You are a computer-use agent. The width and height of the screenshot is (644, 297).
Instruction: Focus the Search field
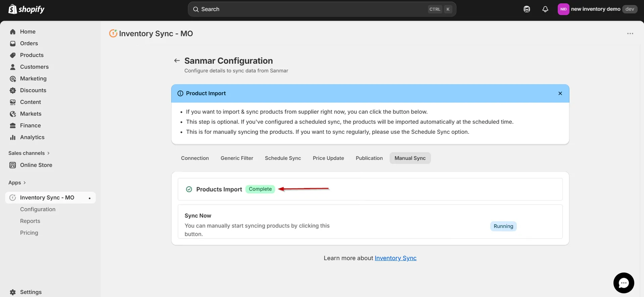pos(322,9)
